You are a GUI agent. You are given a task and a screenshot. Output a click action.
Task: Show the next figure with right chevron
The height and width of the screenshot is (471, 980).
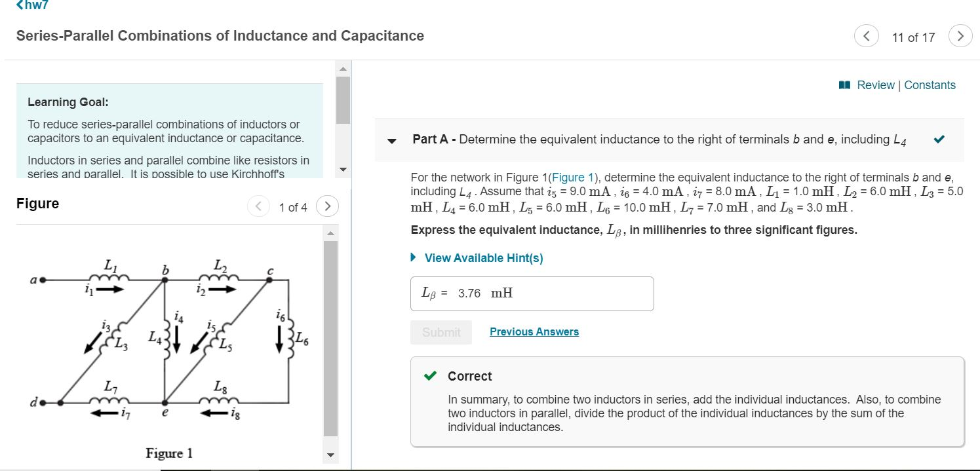(327, 206)
